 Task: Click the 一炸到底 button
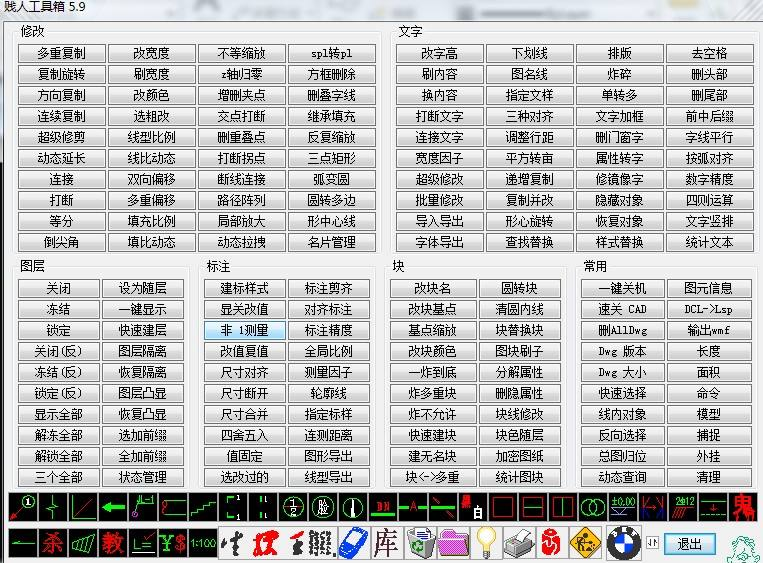433,372
